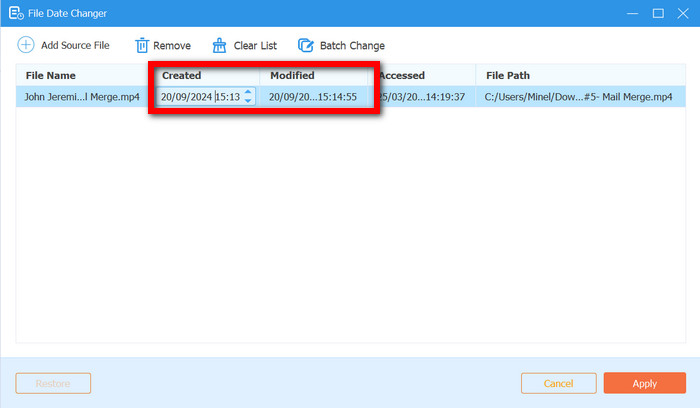Minimize the File Date Changer window
Screen dimensions: 700x408
632,13
